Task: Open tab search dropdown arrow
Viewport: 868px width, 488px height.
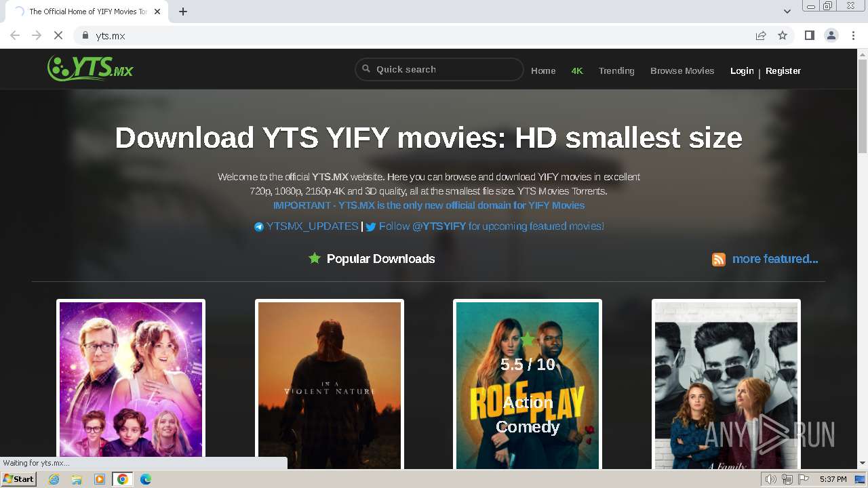Action: coord(787,12)
